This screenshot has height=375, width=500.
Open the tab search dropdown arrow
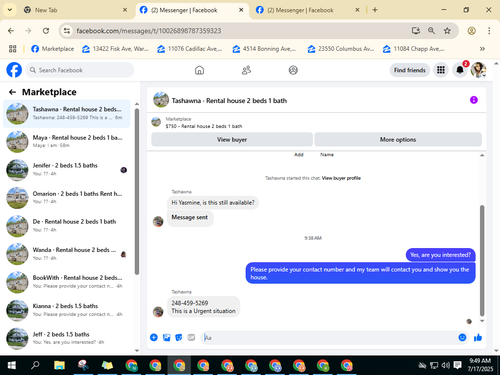(10, 10)
